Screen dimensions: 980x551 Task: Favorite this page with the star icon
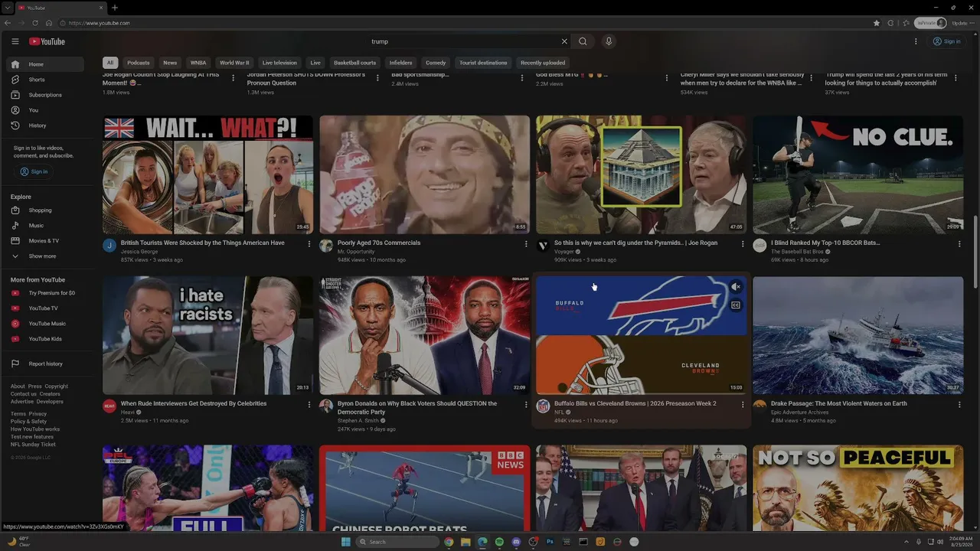click(877, 23)
